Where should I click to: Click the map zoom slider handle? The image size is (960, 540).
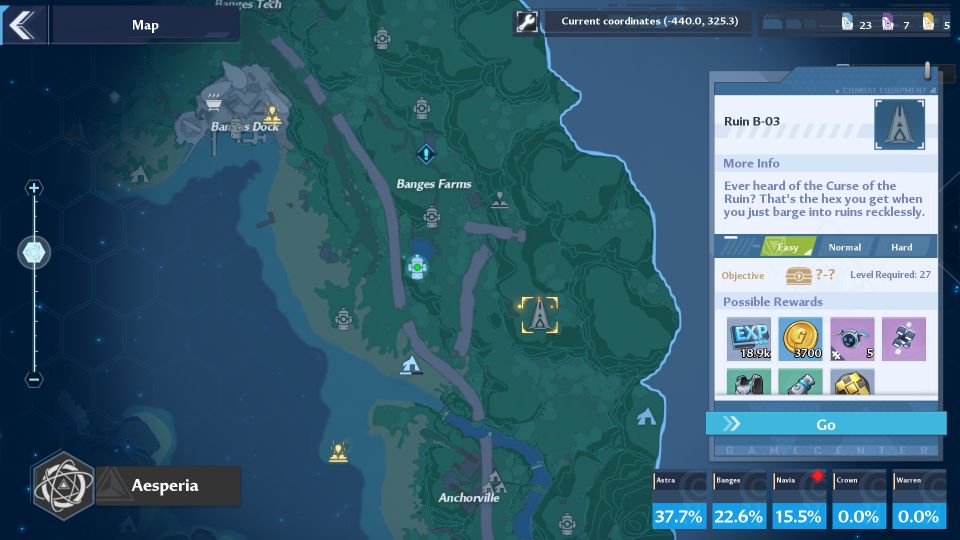coord(34,253)
